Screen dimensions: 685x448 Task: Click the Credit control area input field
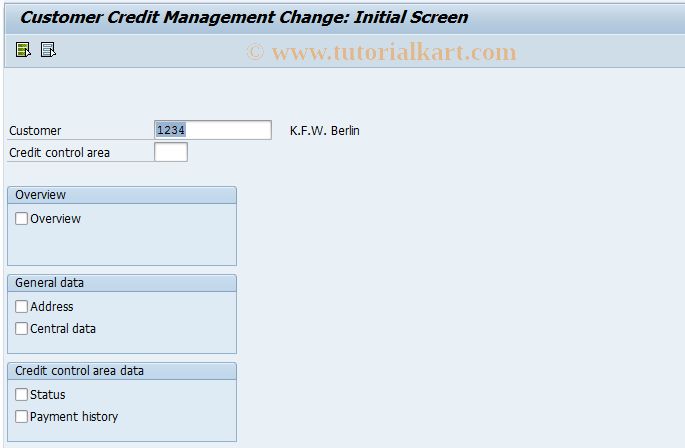coord(171,152)
